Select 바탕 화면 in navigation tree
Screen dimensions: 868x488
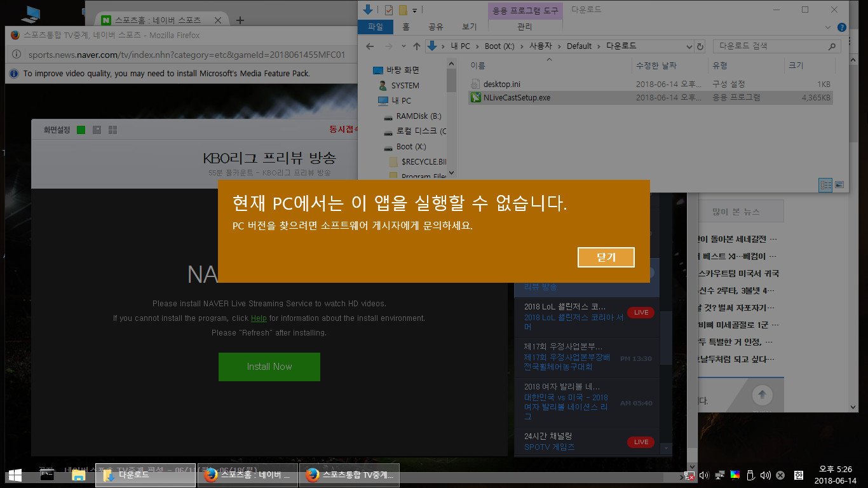396,70
